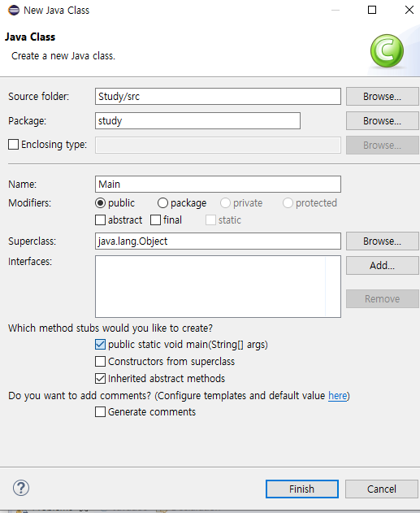Enable the Enclosing type checkbox
This screenshot has height=513, width=420.
(x=13, y=144)
